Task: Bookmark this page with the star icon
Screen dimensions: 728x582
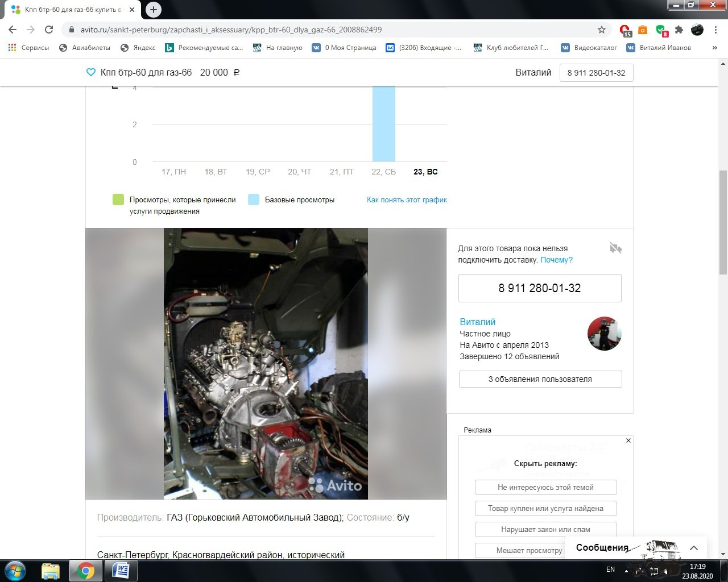Action: (x=602, y=30)
